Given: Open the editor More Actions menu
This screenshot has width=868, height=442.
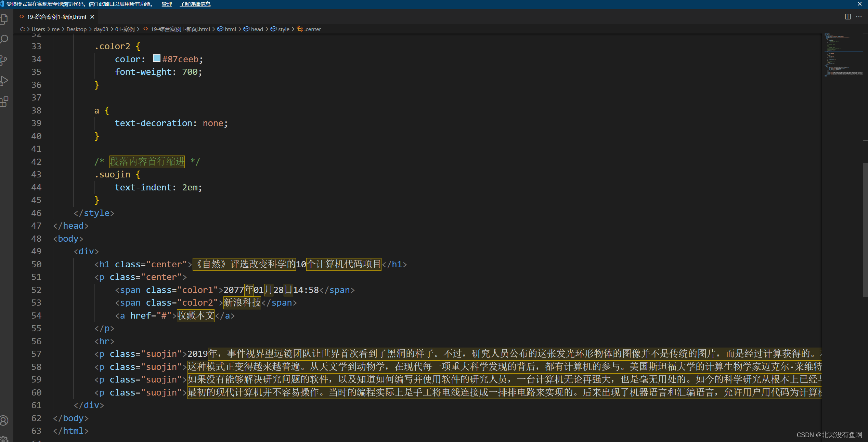Looking at the screenshot, I should pyautogui.click(x=859, y=17).
